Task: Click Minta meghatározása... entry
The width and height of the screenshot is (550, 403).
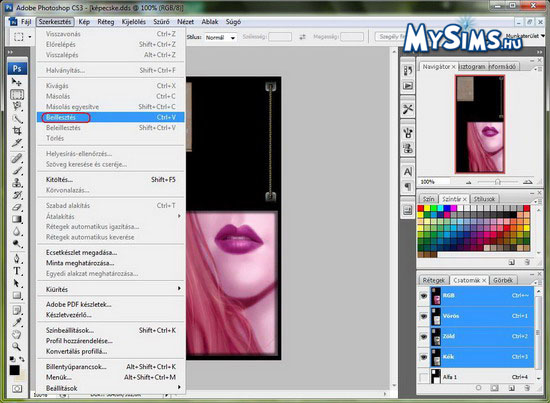Action: [110, 263]
